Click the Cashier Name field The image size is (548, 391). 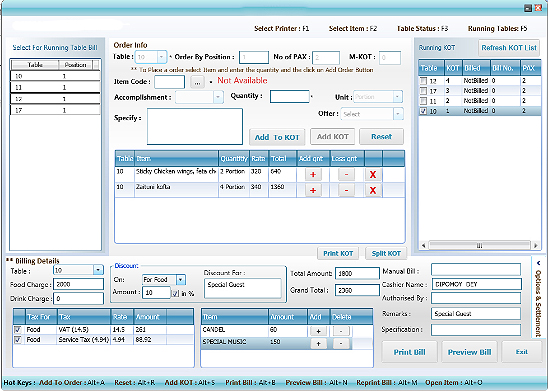tap(477, 284)
